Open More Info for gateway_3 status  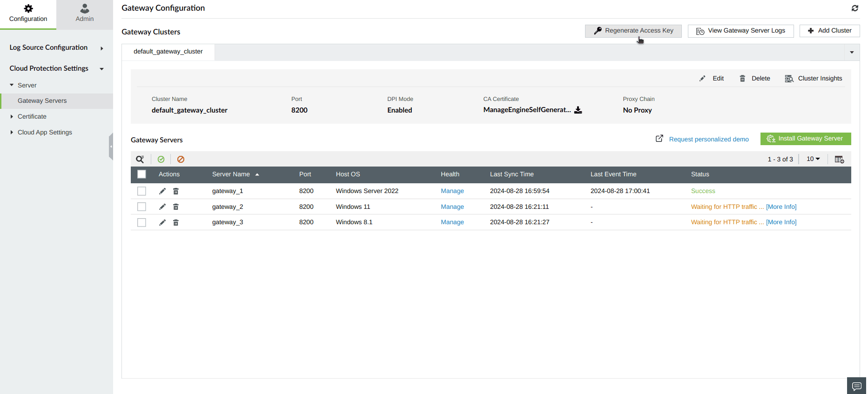pos(781,222)
